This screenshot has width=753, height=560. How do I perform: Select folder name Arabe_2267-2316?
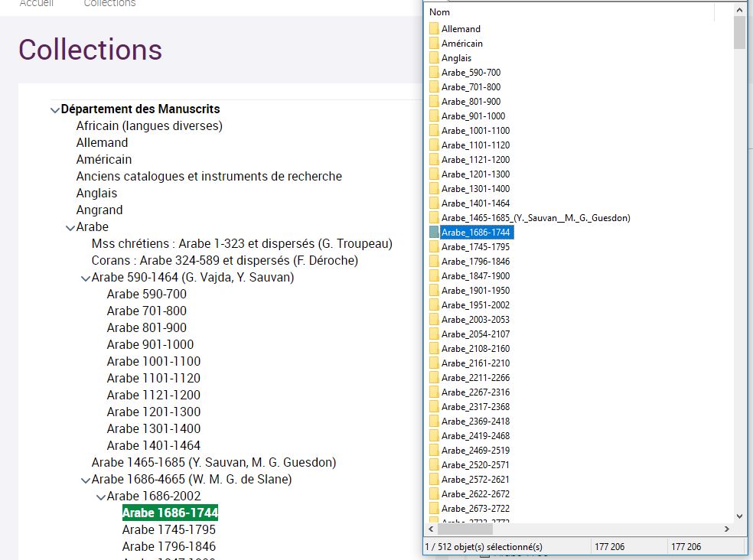pyautogui.click(x=475, y=392)
